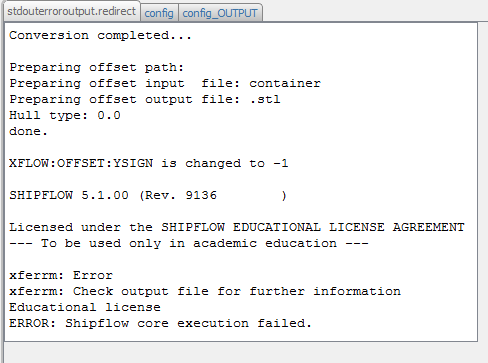Click the SHIPFLOW 5.1.00 version text
The width and height of the screenshot is (488, 363).
pos(69,195)
